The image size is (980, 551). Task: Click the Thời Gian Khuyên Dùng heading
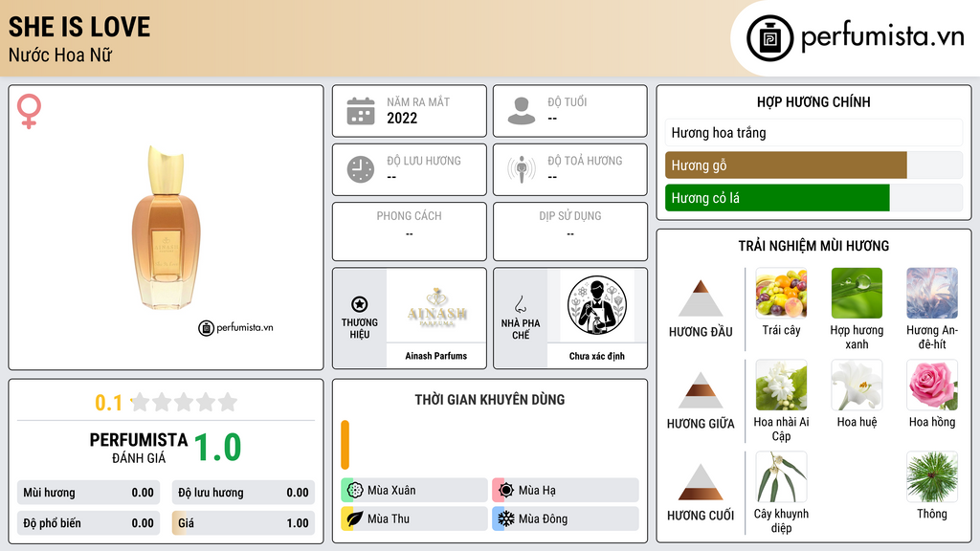(490, 400)
